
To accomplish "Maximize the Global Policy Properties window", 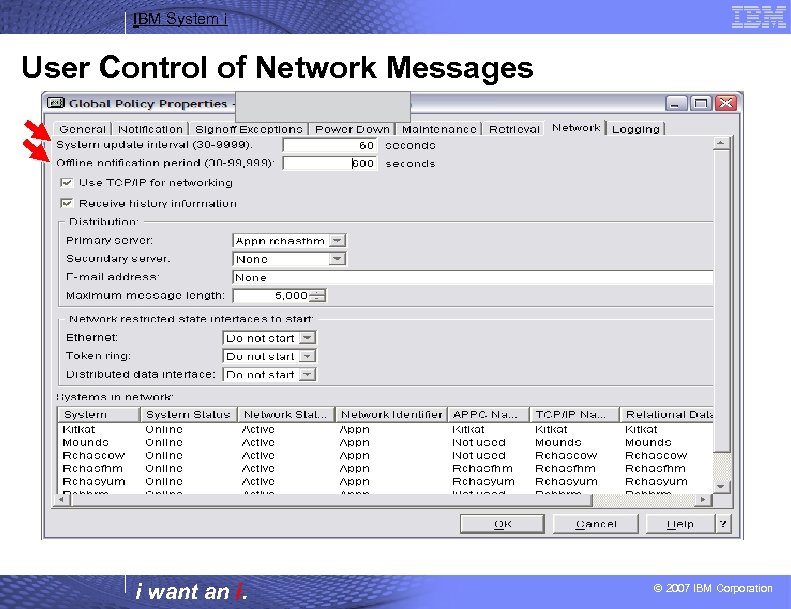I will (701, 103).
